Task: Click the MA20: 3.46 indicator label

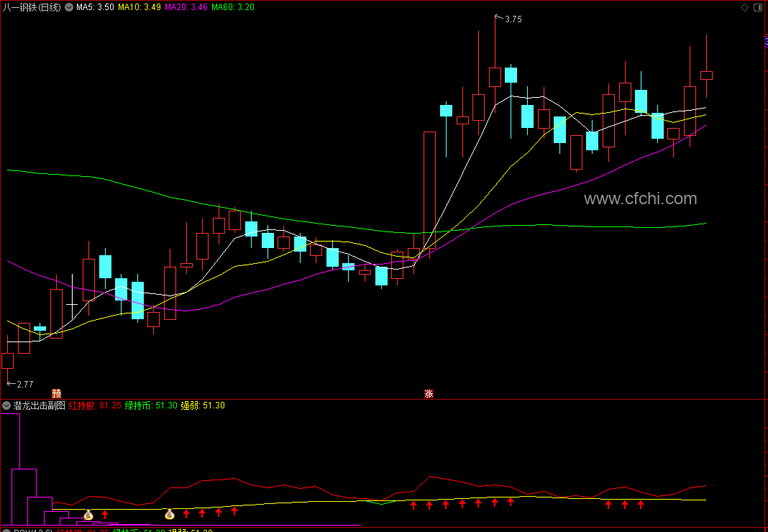Action: click(x=186, y=7)
